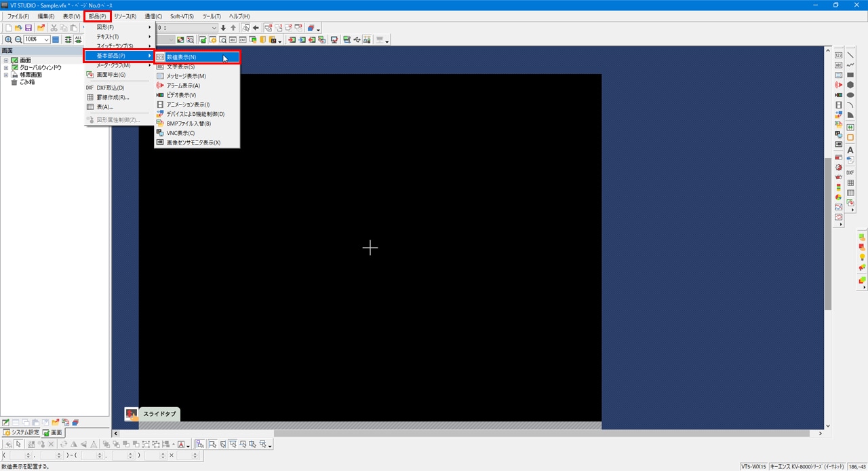
Task: Open the 通信(C) menu
Action: tap(153, 16)
